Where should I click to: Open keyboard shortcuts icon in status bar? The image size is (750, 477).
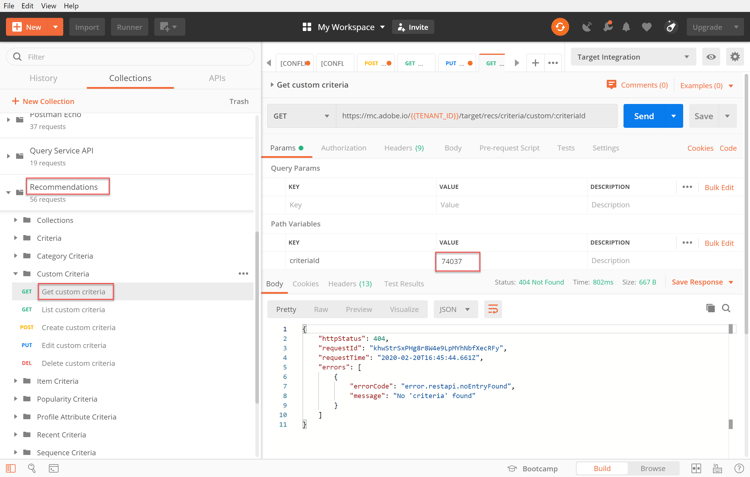[x=717, y=468]
